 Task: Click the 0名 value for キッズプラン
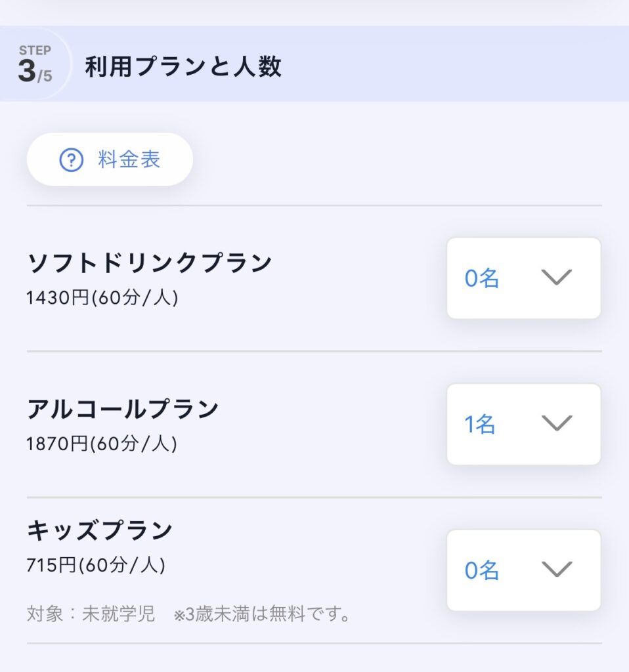[482, 571]
